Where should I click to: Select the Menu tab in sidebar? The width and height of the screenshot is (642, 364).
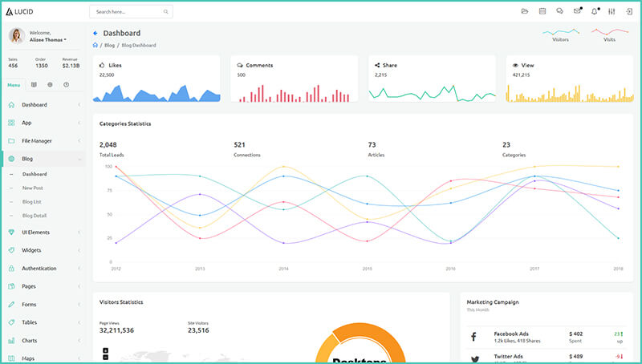(x=14, y=84)
